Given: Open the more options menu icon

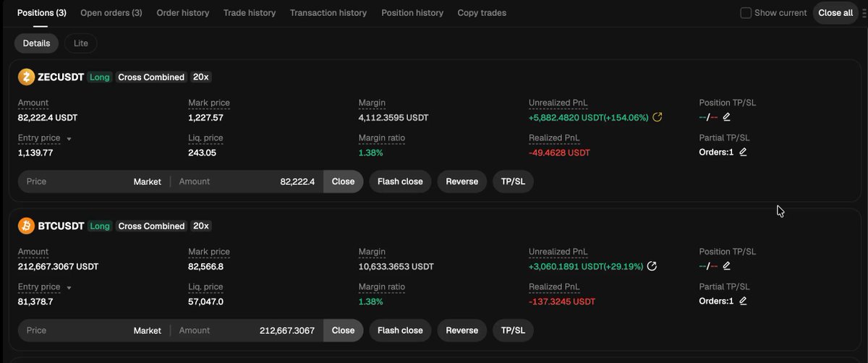Looking at the screenshot, I should pyautogui.click(x=864, y=13).
